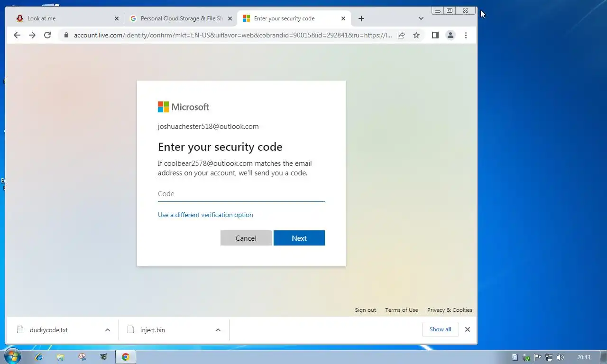The height and width of the screenshot is (364, 607).
Task: Close the Look at me tab
Action: click(117, 18)
